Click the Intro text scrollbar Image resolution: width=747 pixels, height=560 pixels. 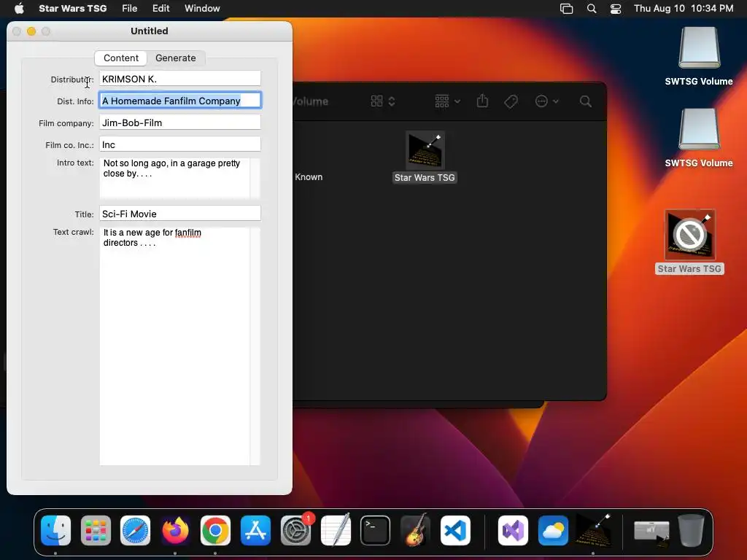coord(255,178)
